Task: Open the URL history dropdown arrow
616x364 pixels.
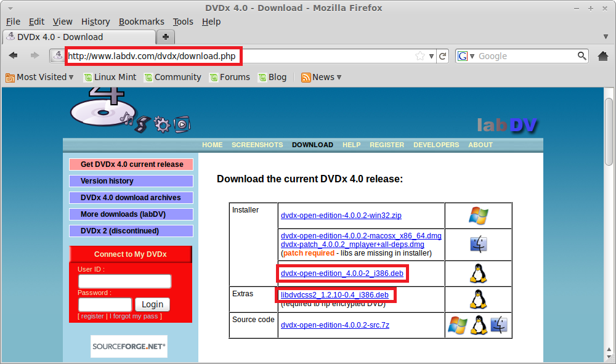Action: tap(431, 56)
